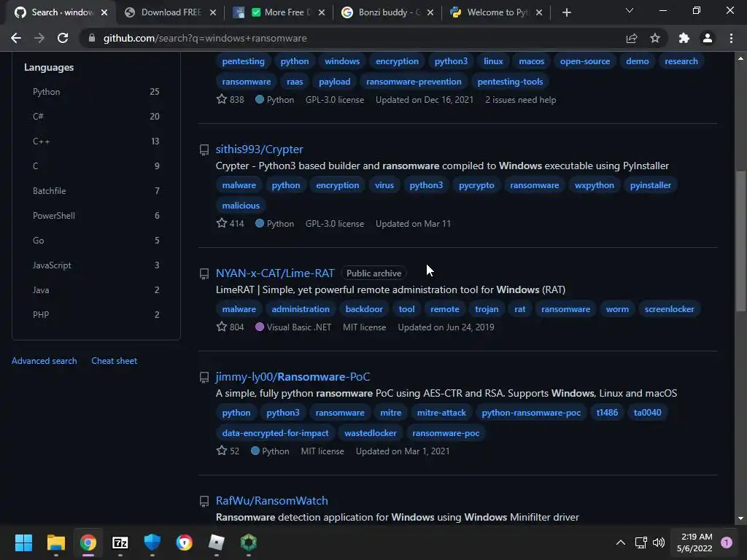This screenshot has height=560, width=747.
Task: Select the backdoor topic tag
Action: click(x=364, y=308)
